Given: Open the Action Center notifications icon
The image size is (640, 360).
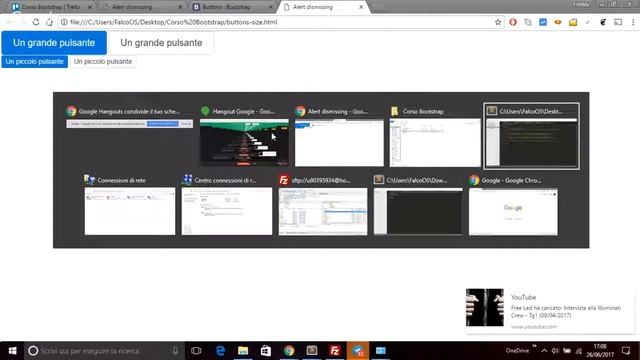Looking at the screenshot, I should tap(626, 351).
